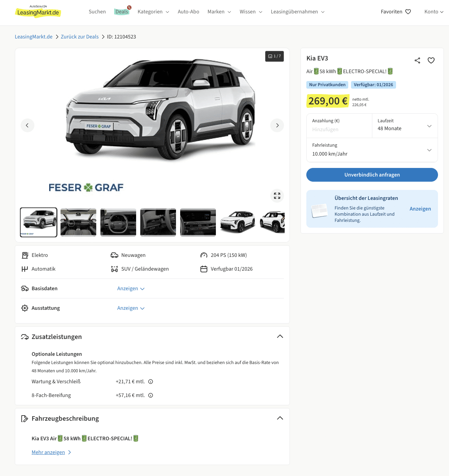This screenshot has height=476, width=449.
Task: Click the Anzahlung Hinzufügen input field
Action: (339, 126)
